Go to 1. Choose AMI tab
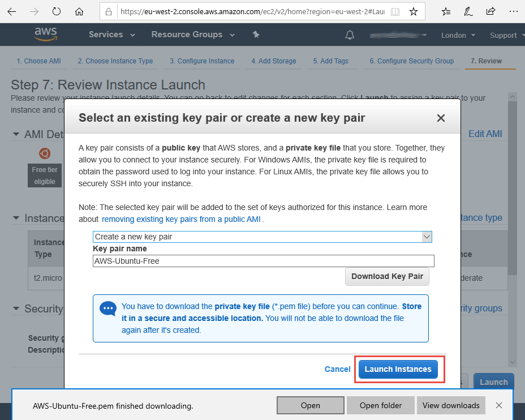525x420 pixels. coord(39,61)
